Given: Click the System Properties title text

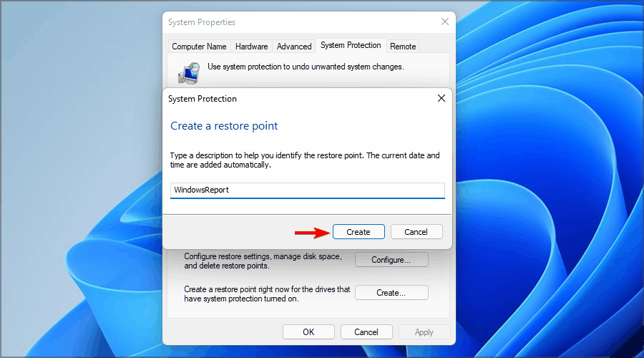Looking at the screenshot, I should (202, 22).
